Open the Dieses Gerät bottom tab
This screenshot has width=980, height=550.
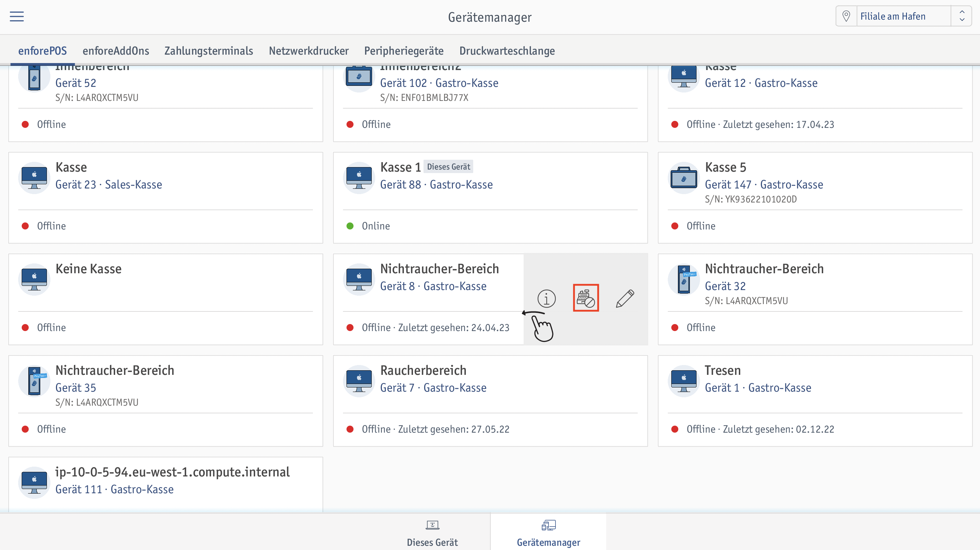432,532
